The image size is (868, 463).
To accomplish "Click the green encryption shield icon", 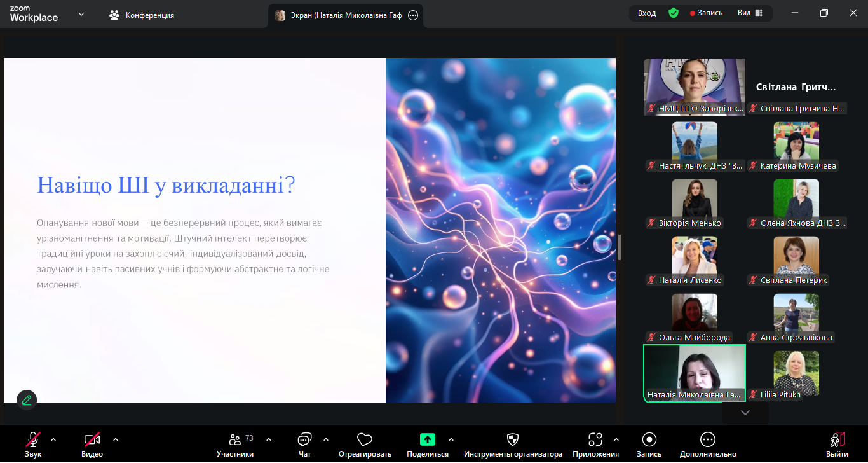I will coord(674,13).
